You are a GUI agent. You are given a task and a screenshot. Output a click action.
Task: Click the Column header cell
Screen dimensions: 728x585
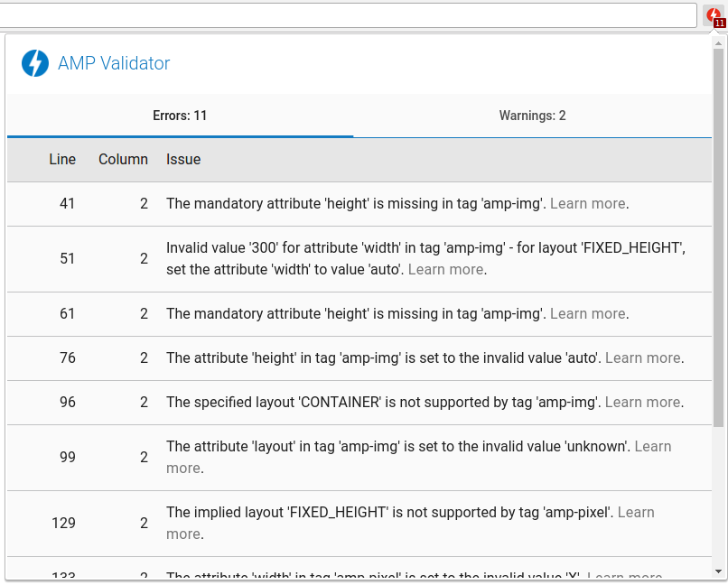123,159
